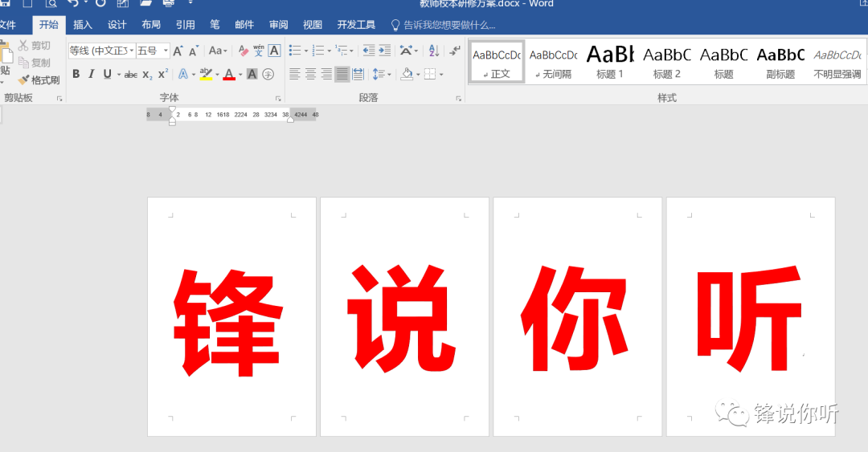The height and width of the screenshot is (452, 868).
Task: Click the Cut (剪切) command
Action: (x=35, y=46)
